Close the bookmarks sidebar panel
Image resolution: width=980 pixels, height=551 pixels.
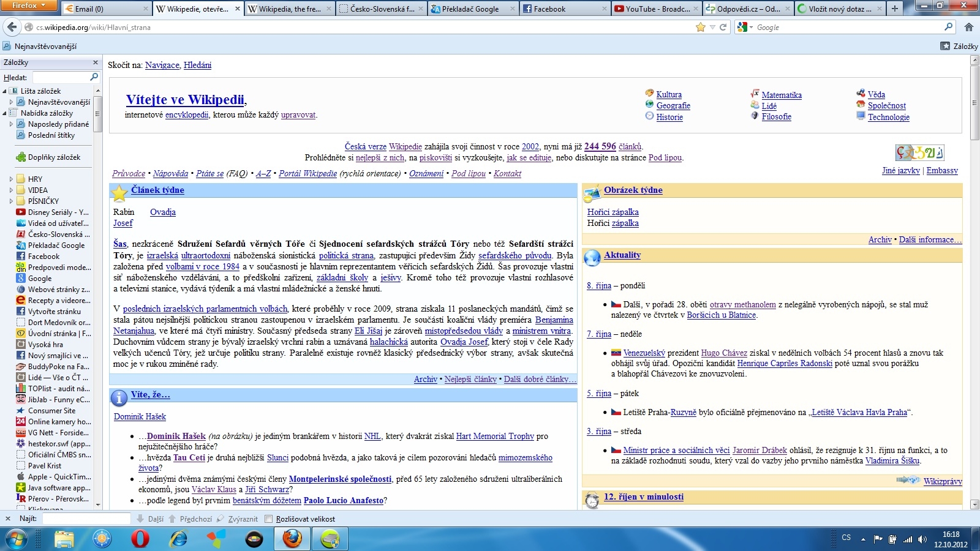pyautogui.click(x=96, y=62)
